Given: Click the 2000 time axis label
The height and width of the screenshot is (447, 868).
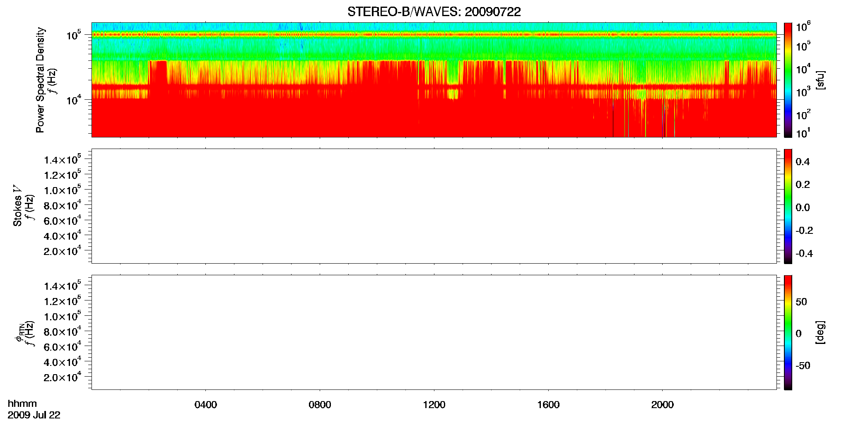Looking at the screenshot, I should pyautogui.click(x=662, y=405).
